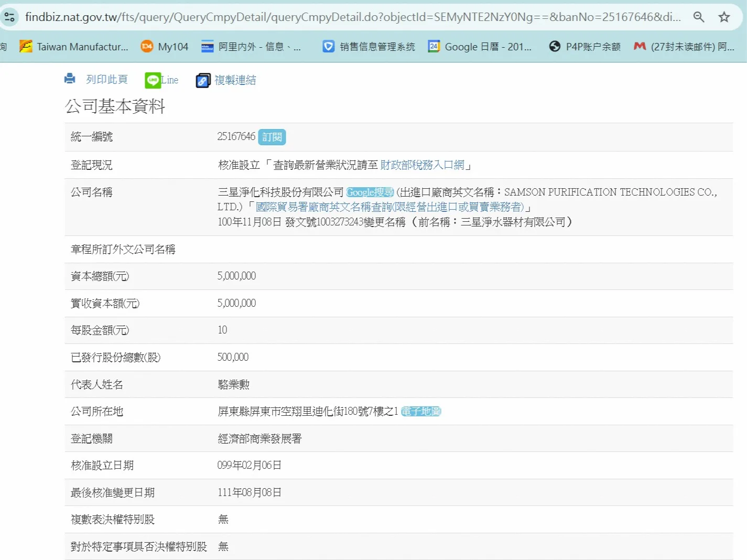Click the site info icon in address bar
The height and width of the screenshot is (560, 747).
(x=9, y=17)
